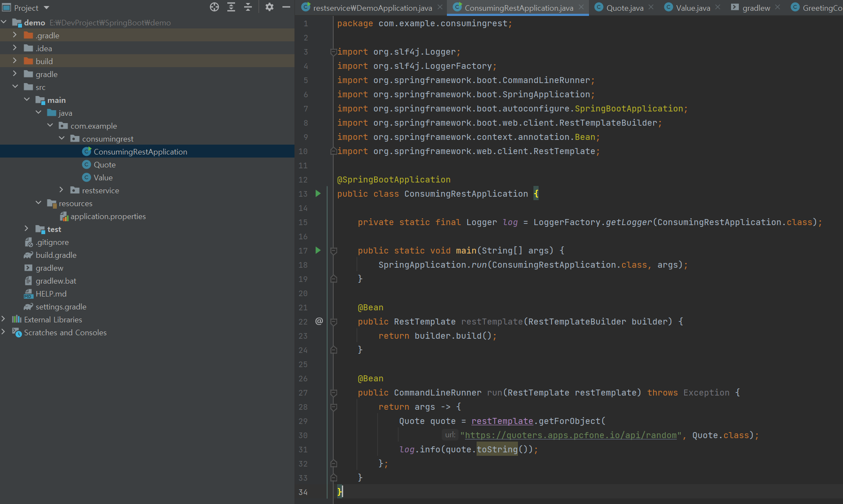Switch to Quote.java tab
This screenshot has height=504, width=843.
[x=624, y=8]
